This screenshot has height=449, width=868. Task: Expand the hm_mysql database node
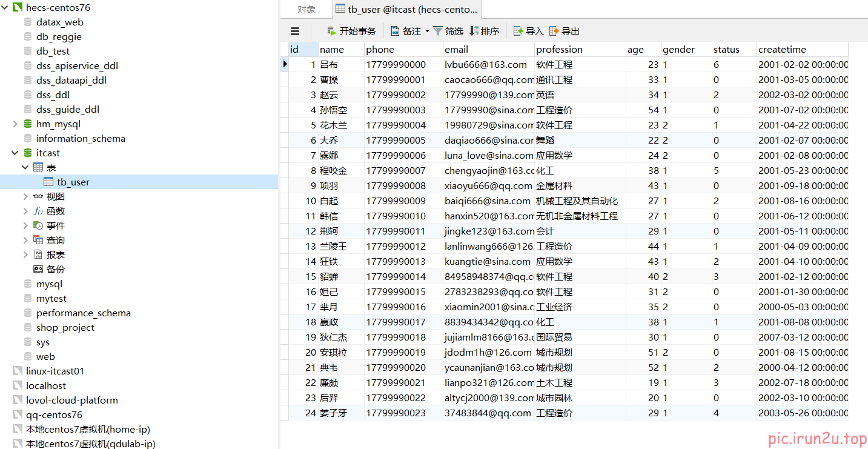pyautogui.click(x=15, y=124)
